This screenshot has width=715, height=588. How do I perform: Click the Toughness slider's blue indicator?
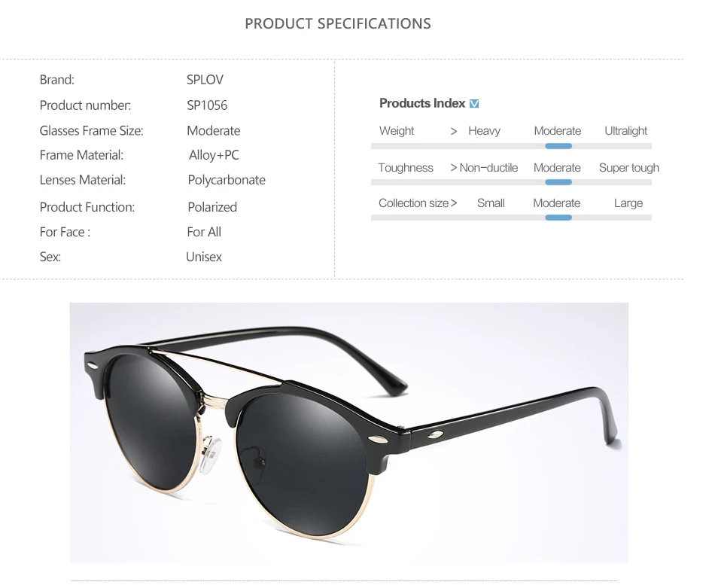click(558, 182)
